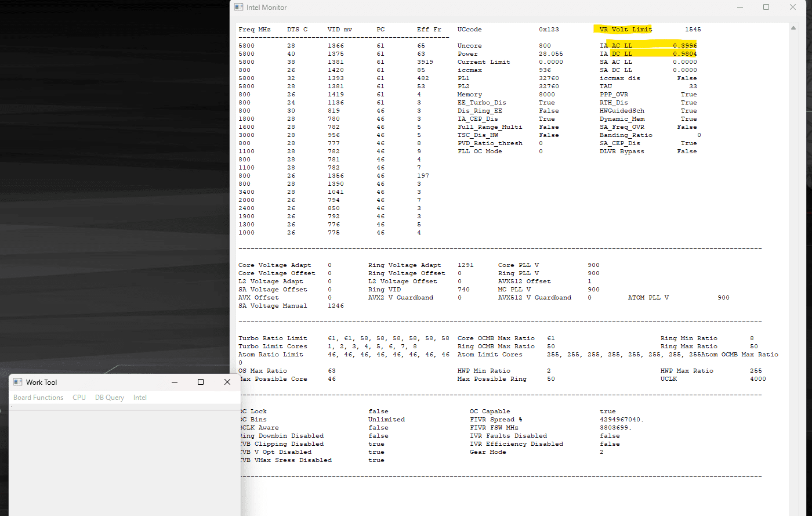The image size is (812, 516).
Task: Click the UCcode label
Action: pos(470,29)
